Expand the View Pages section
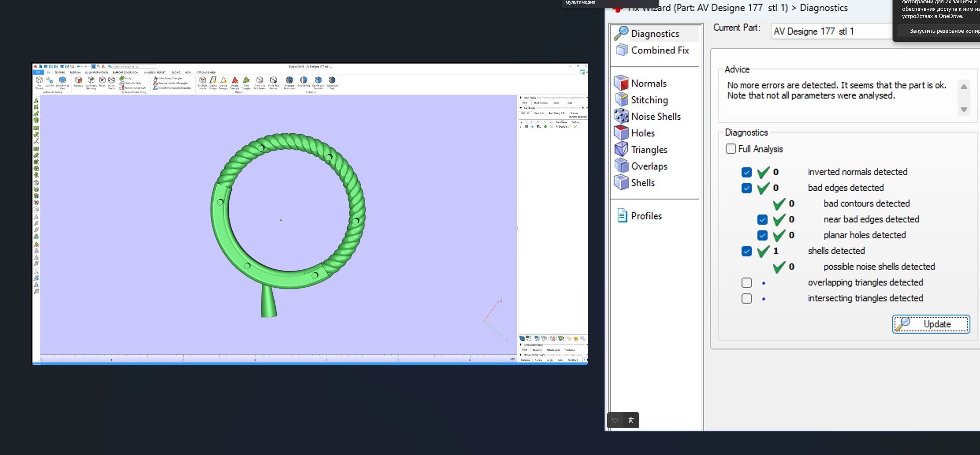This screenshot has height=455, width=980. click(521, 97)
